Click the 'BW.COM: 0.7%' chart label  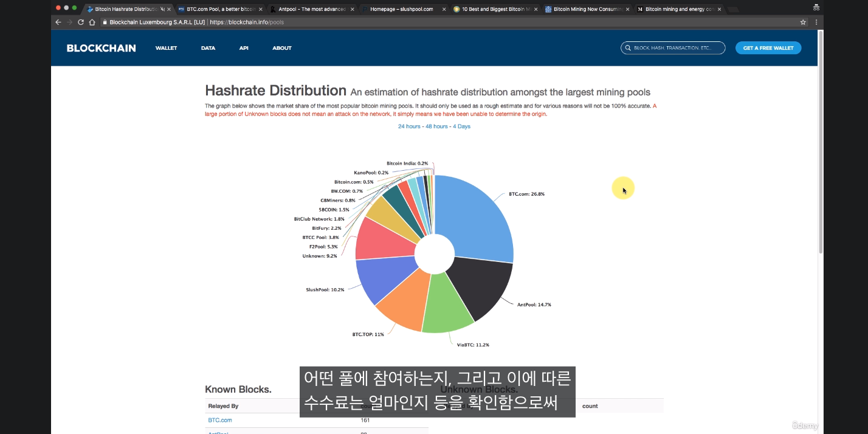pos(346,191)
